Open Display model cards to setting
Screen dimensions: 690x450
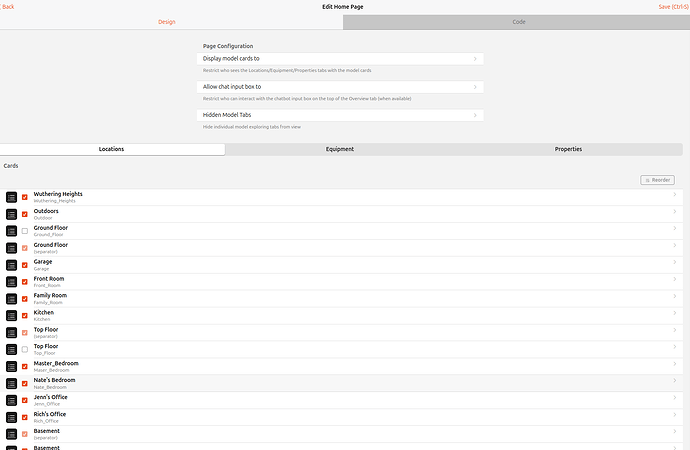click(x=342, y=59)
